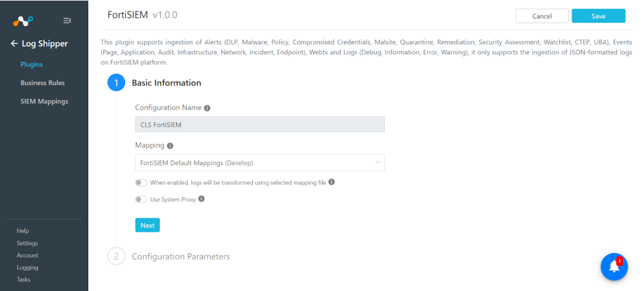Image resolution: width=644 pixels, height=291 pixels.
Task: Click the Configuration Name input field
Action: [x=260, y=124]
